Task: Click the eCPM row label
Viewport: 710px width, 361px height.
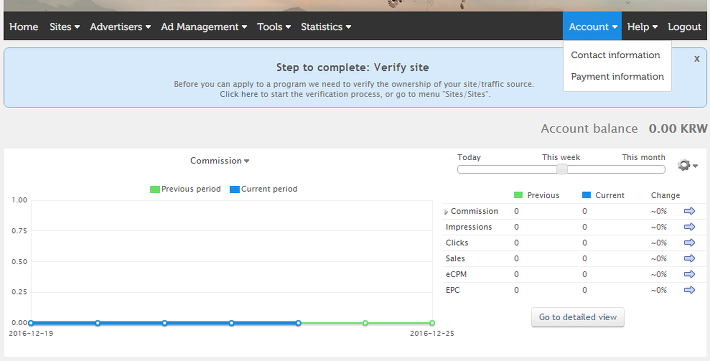Action: pos(456,274)
